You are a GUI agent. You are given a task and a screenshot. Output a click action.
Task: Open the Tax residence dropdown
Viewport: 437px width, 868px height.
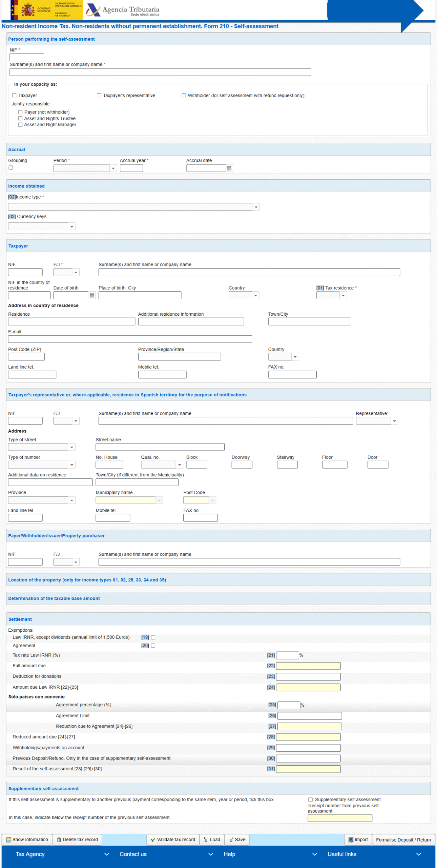[343, 296]
